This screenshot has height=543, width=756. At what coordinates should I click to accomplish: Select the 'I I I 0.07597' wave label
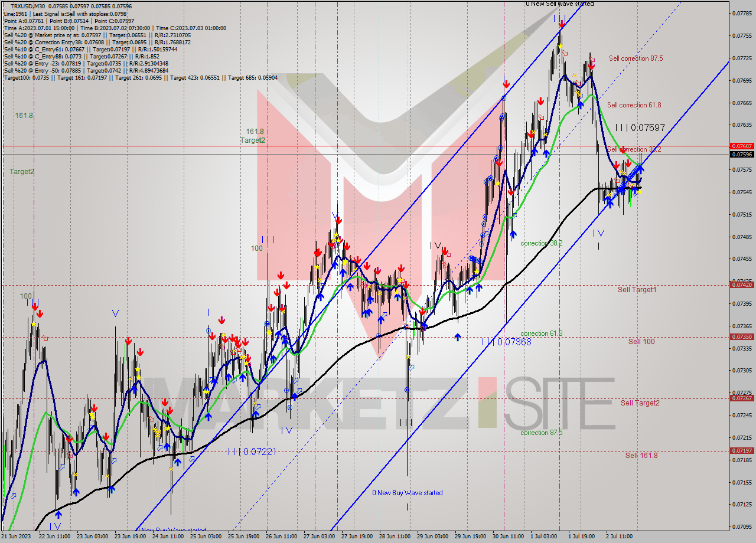coord(640,127)
